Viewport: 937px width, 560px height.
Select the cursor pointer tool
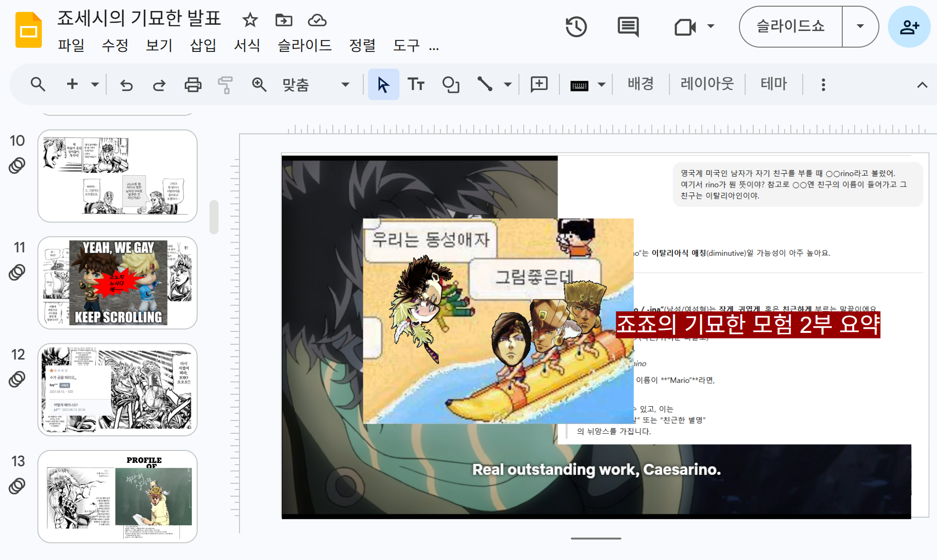[383, 84]
